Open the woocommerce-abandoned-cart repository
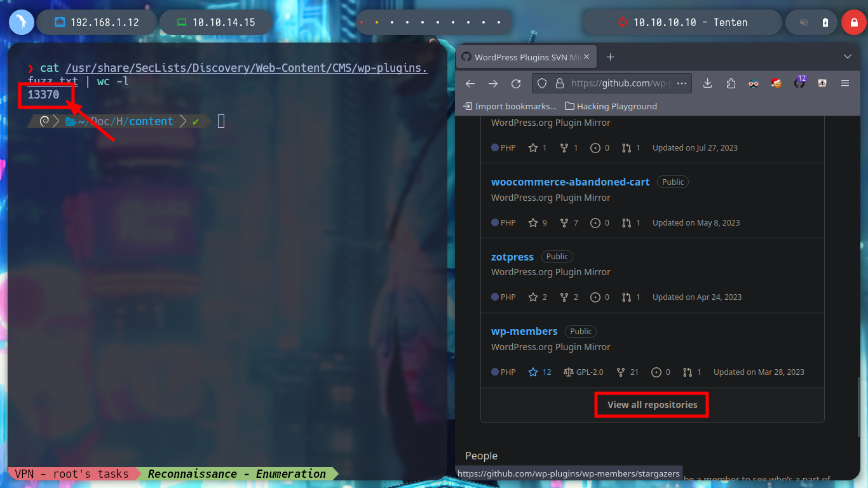This screenshot has width=868, height=488. [570, 182]
